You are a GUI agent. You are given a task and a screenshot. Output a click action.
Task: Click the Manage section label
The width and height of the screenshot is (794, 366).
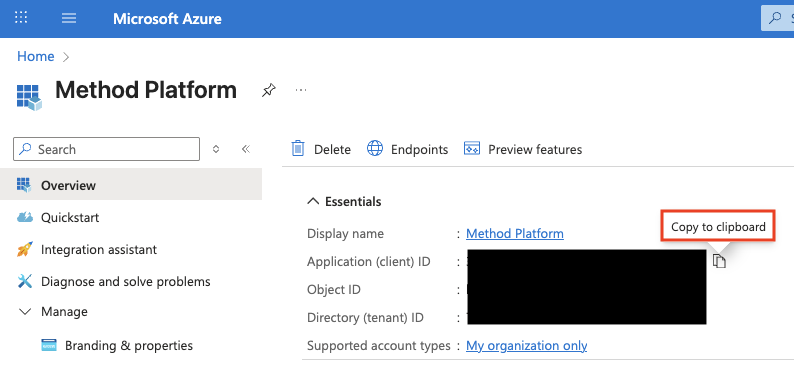coord(64,311)
